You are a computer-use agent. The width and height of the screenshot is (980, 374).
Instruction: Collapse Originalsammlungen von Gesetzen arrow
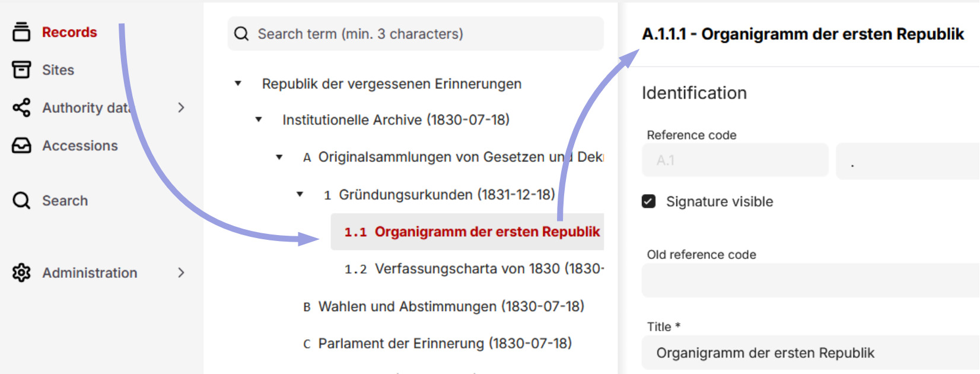point(279,157)
